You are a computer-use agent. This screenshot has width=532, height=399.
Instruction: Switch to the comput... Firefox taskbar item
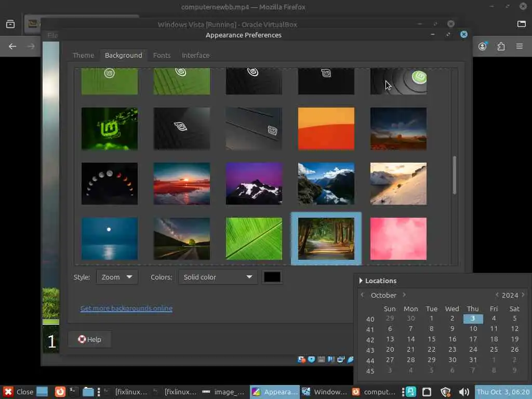click(374, 392)
